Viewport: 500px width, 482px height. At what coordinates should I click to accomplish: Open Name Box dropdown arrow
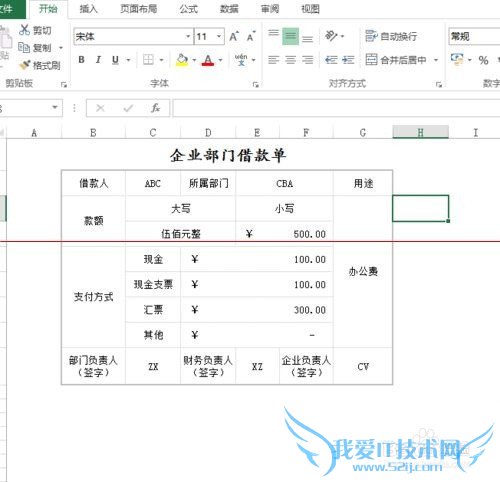55,107
